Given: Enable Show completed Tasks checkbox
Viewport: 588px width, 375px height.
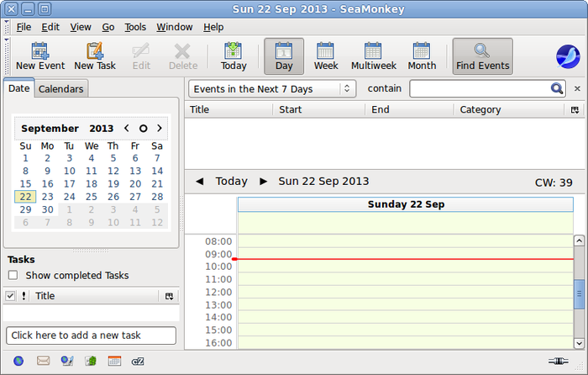Looking at the screenshot, I should [x=13, y=275].
